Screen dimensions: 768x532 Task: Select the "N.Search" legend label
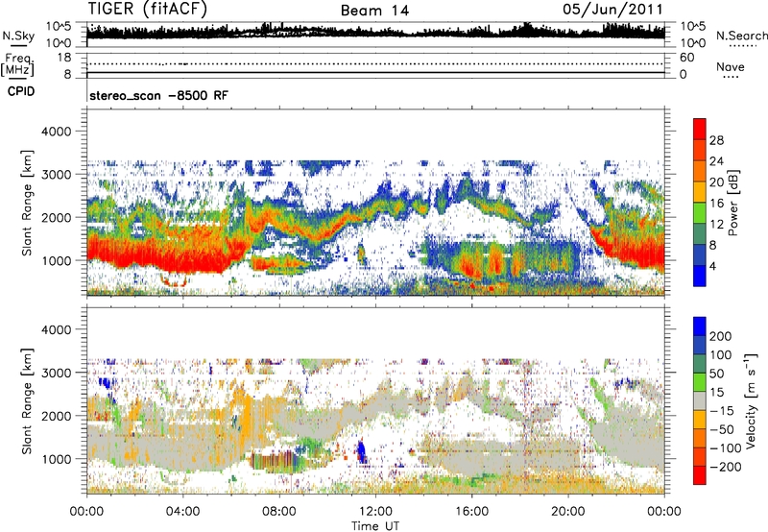pyautogui.click(x=741, y=36)
